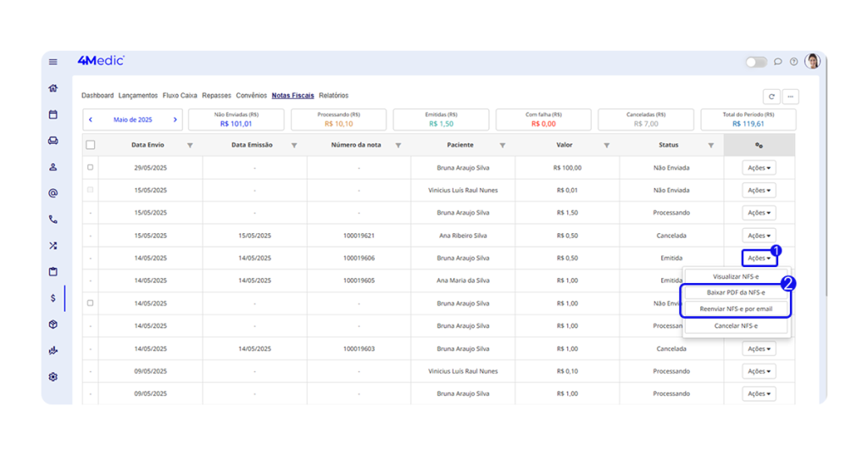
Task: Open the phone icon in the sidebar
Action: click(x=53, y=220)
